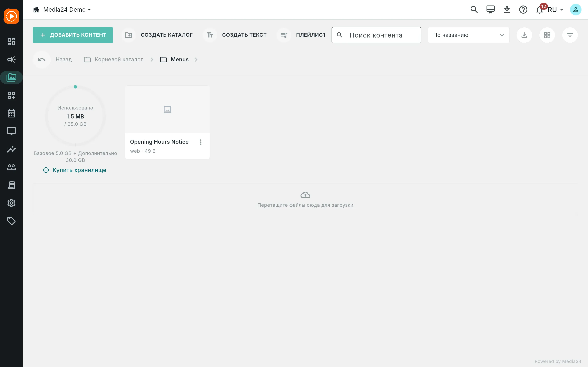Click the ДОБАВИТЬ КОНТЕНТ button
The width and height of the screenshot is (588, 367).
coord(73,35)
